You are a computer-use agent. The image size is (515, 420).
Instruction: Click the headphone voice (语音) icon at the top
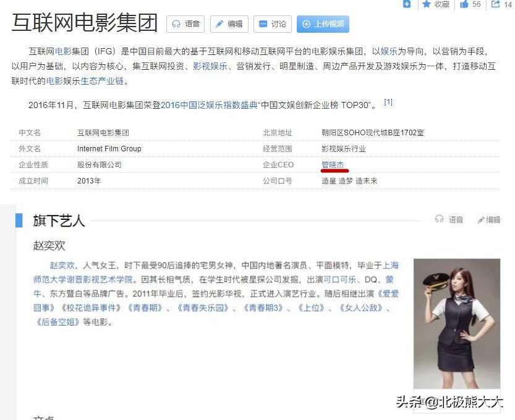pyautogui.click(x=177, y=24)
